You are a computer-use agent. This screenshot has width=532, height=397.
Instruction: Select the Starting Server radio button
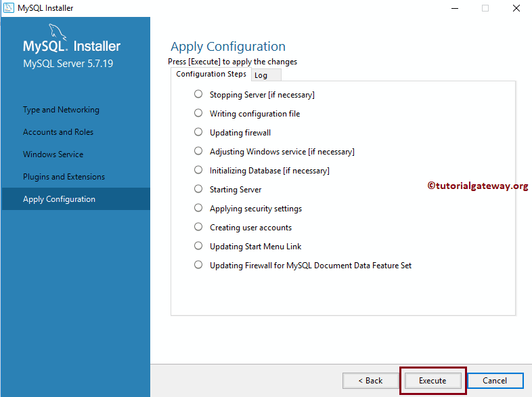198,189
